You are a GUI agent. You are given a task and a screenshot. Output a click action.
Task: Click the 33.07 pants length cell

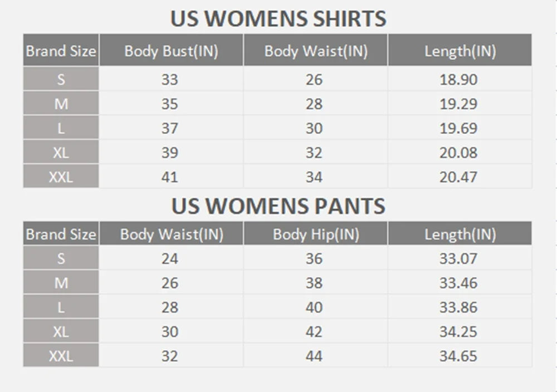(x=460, y=258)
